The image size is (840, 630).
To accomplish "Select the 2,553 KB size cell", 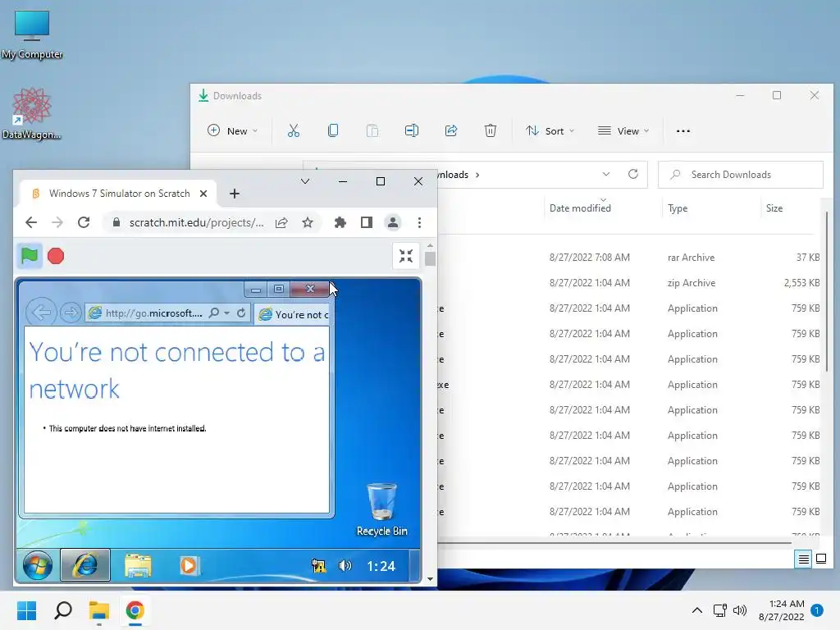I will pyautogui.click(x=801, y=283).
